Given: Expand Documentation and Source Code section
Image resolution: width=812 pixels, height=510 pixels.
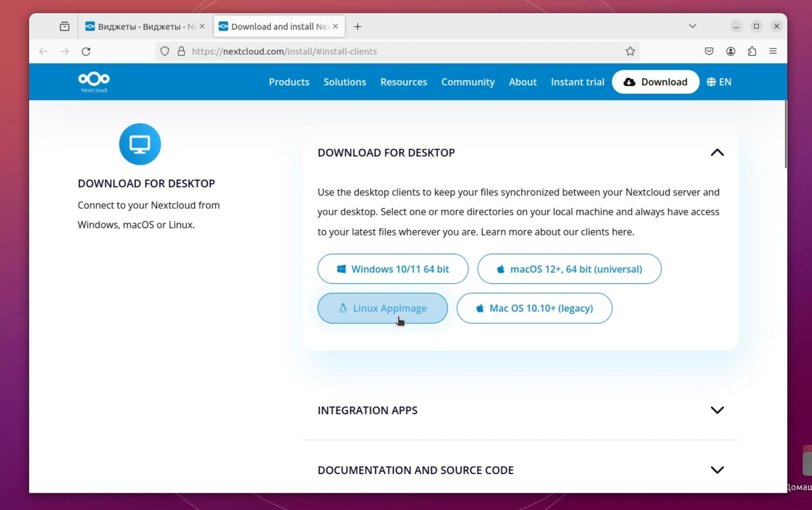Looking at the screenshot, I should (x=717, y=470).
